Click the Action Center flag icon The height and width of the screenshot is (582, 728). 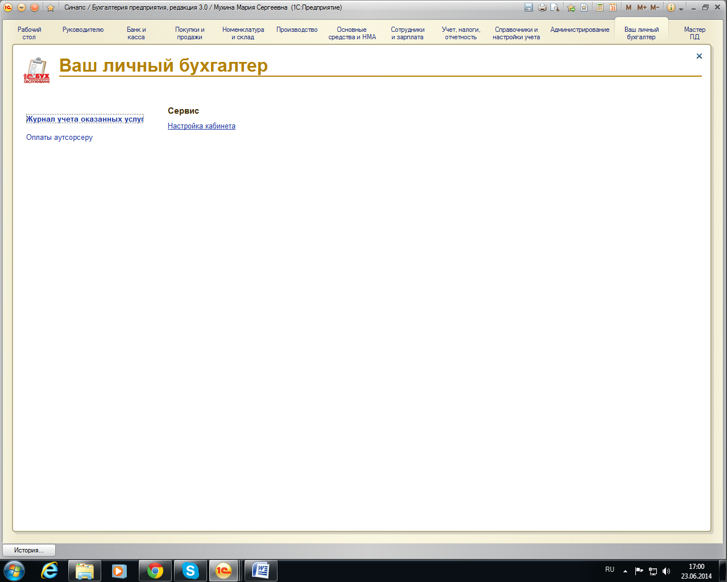pos(639,571)
